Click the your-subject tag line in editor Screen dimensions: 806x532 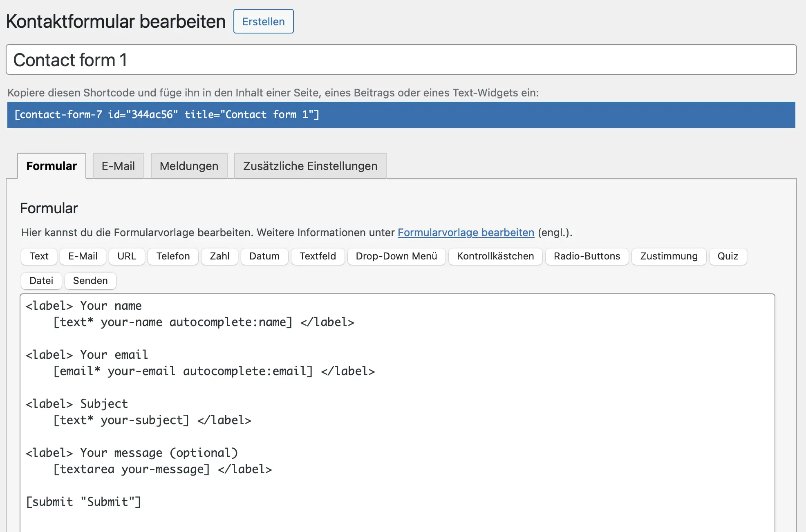coord(152,420)
